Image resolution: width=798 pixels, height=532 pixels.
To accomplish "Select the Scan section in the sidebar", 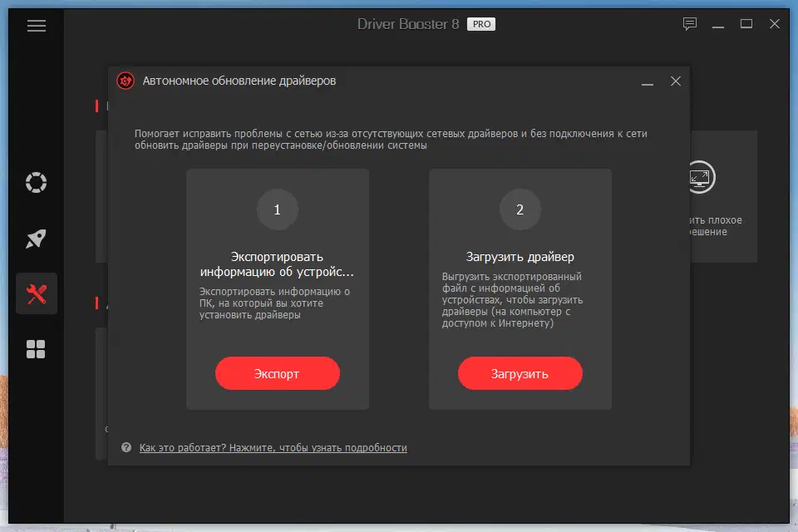I will tap(36, 182).
